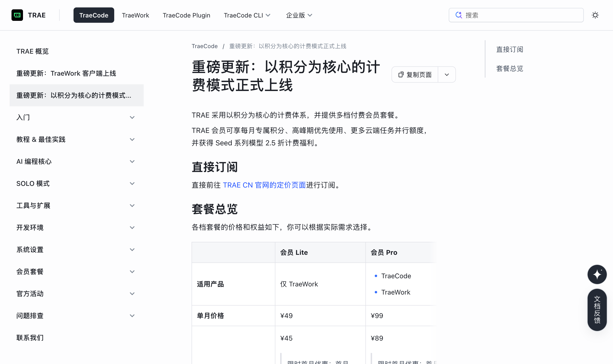613x364 pixels.
Task: Click the TRAE logo icon
Action: click(x=17, y=15)
